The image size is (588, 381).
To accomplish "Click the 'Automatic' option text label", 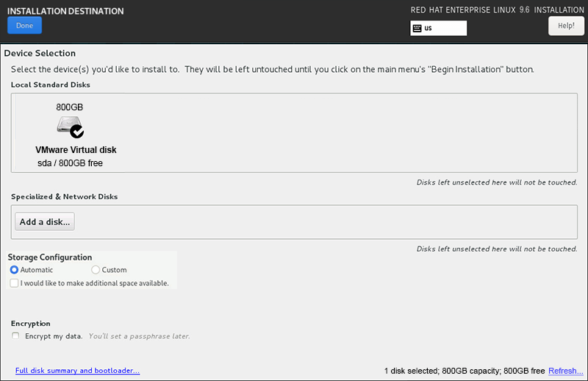I will coord(37,270).
